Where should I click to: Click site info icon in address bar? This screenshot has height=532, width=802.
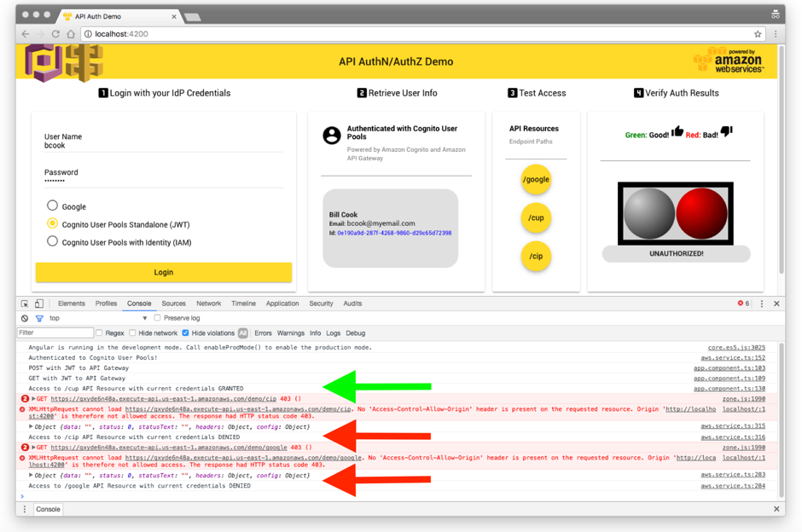(88, 34)
